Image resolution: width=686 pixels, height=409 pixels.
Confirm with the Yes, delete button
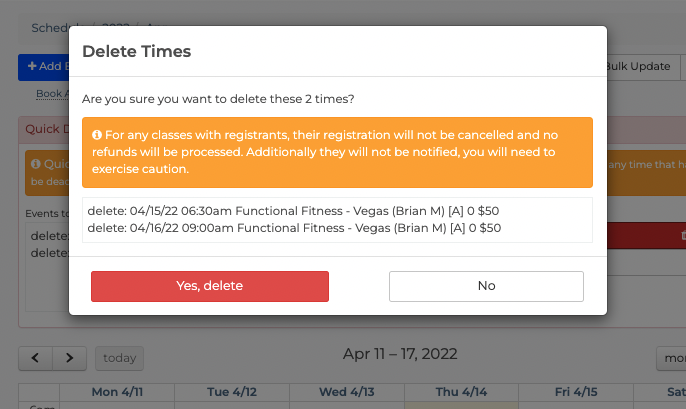[x=210, y=286]
